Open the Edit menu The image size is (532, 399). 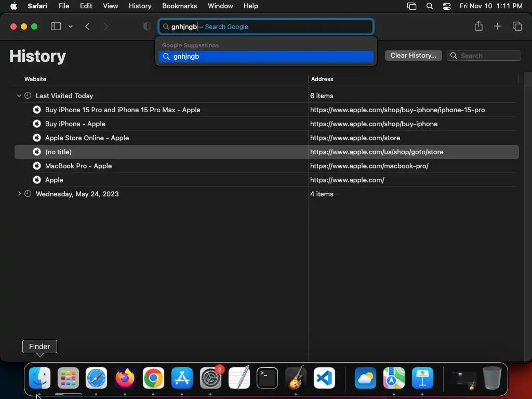coord(86,6)
